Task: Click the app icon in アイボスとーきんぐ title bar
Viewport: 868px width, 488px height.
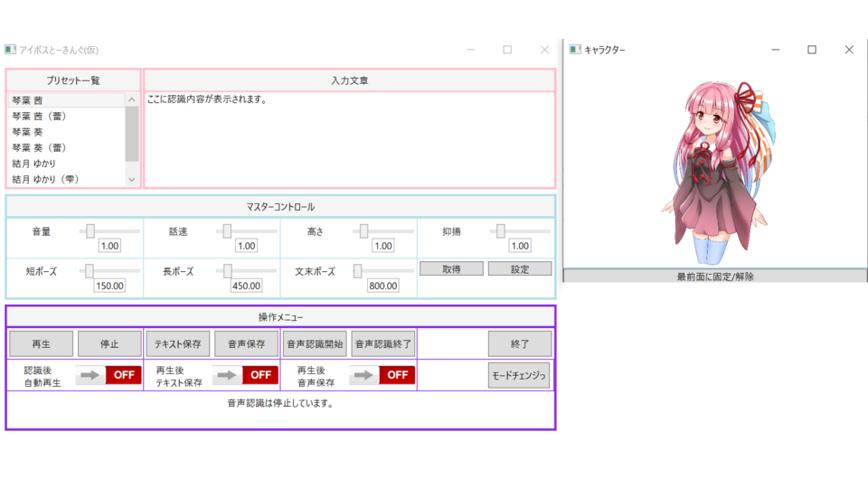Action: (x=10, y=49)
